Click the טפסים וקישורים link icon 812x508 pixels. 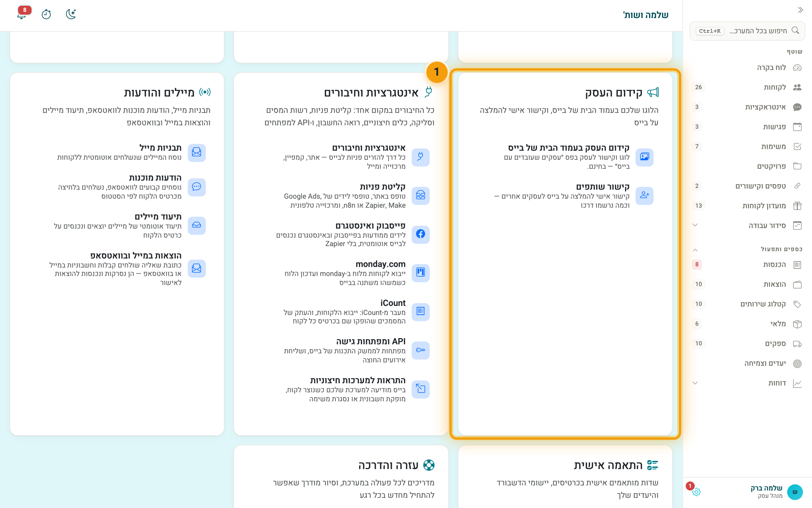[x=797, y=186]
